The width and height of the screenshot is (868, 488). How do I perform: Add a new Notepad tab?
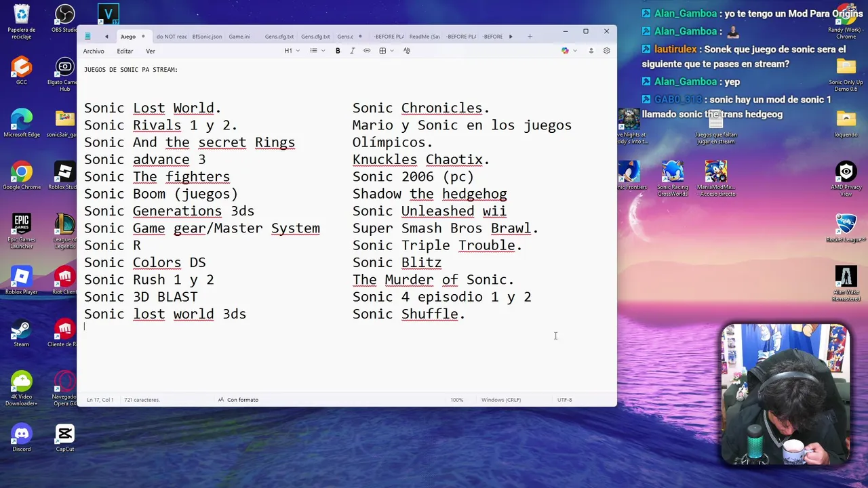point(530,37)
